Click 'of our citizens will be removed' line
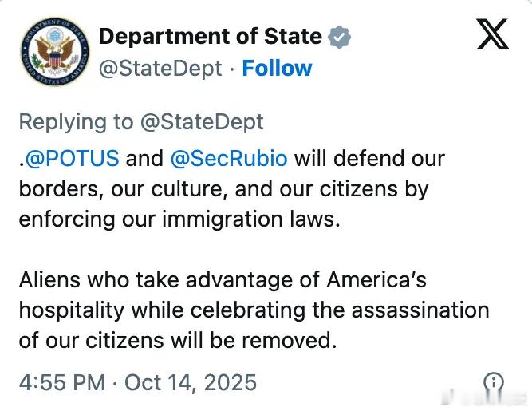The width and height of the screenshot is (532, 411). (175, 341)
